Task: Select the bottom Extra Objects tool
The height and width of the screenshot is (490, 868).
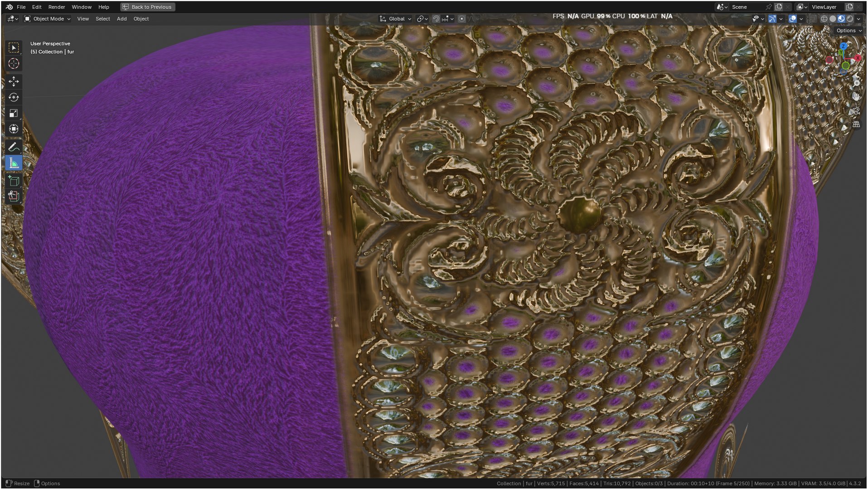Action: pyautogui.click(x=14, y=196)
